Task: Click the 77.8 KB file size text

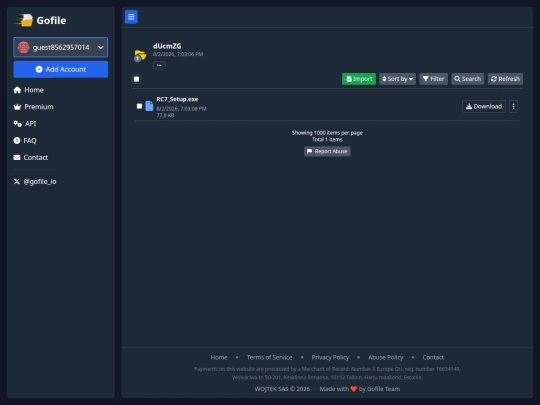Action: coord(165,115)
